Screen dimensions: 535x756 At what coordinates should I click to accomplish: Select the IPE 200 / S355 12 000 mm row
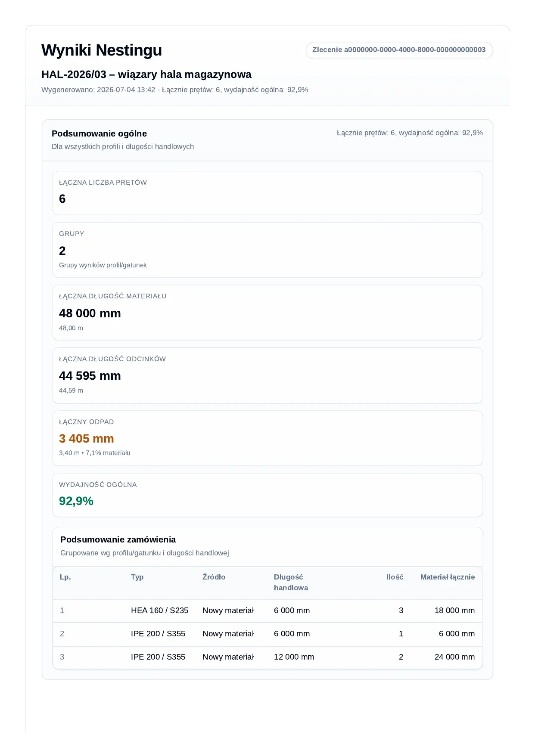pos(267,657)
